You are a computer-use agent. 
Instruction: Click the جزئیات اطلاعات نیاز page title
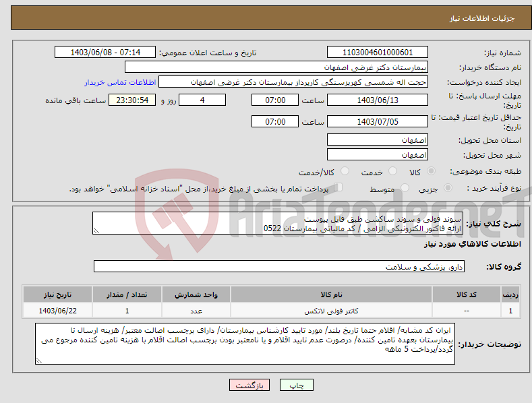click(482, 18)
